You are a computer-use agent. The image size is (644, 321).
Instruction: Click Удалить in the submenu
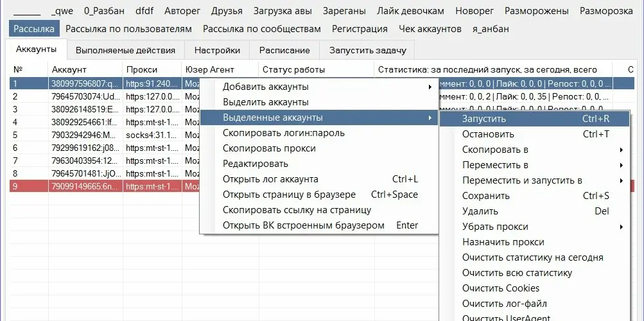pyautogui.click(x=535, y=211)
